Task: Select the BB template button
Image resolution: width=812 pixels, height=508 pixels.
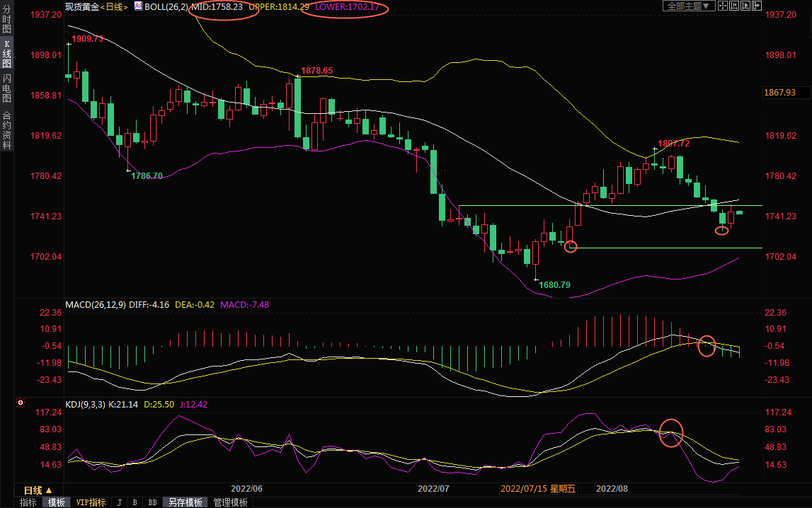Action: pos(151,502)
